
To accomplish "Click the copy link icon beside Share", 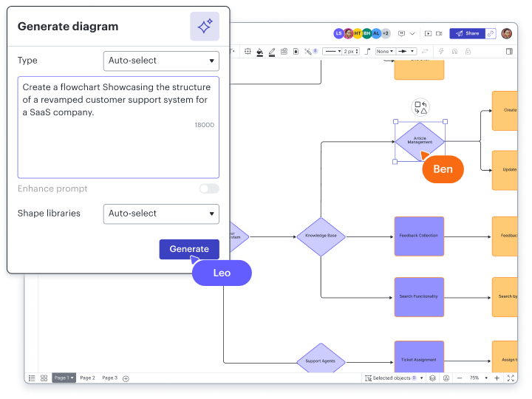I will pyautogui.click(x=490, y=33).
